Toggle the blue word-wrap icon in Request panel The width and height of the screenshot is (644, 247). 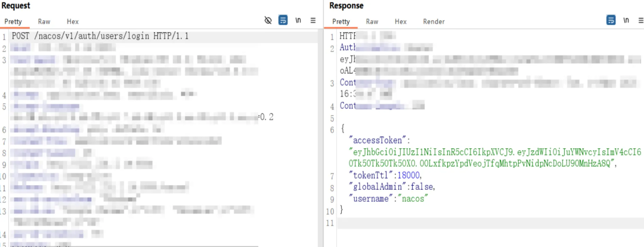283,20
